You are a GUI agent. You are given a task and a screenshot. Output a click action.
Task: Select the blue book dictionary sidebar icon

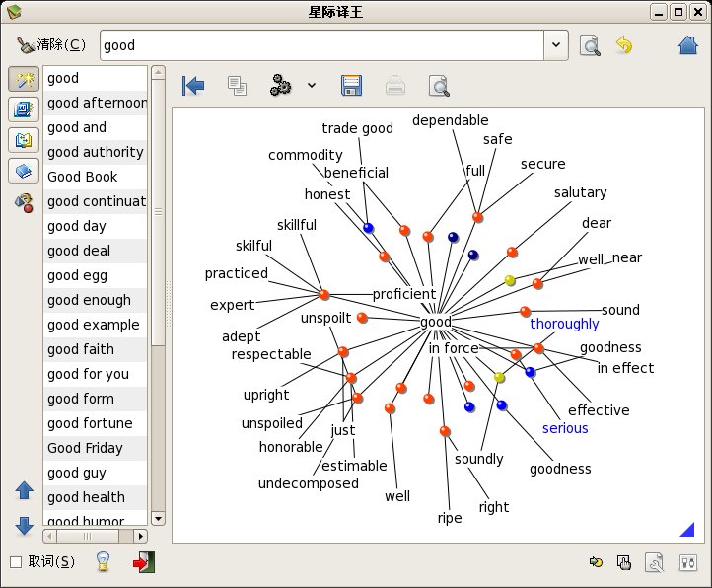point(24,171)
